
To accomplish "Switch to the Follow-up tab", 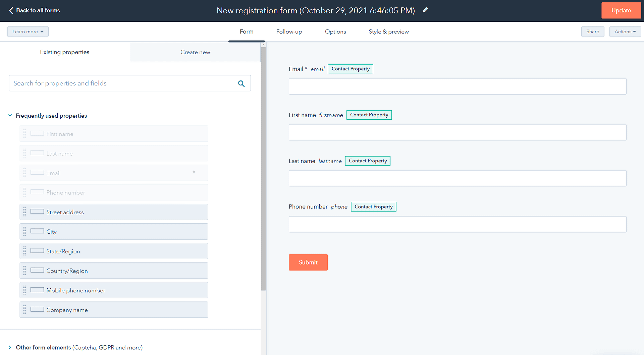I will click(x=289, y=32).
